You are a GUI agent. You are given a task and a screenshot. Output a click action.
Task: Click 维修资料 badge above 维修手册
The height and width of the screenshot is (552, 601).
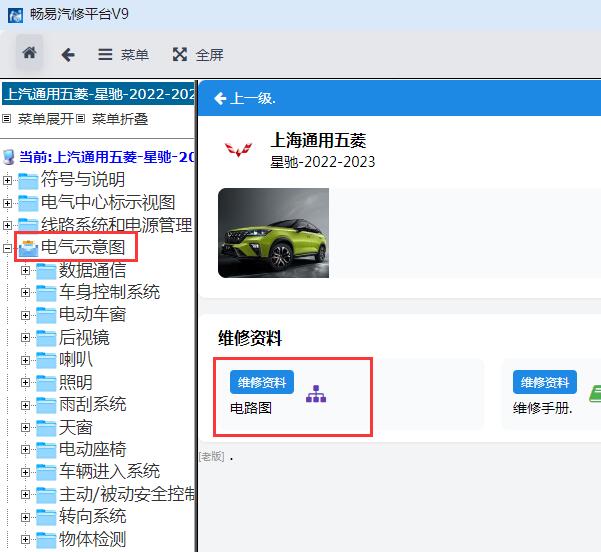(x=545, y=382)
